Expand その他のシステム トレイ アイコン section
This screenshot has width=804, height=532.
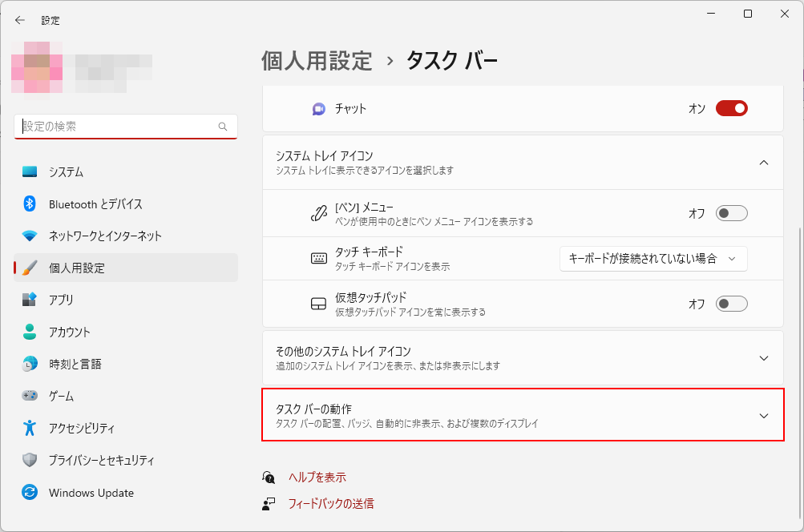click(x=763, y=358)
